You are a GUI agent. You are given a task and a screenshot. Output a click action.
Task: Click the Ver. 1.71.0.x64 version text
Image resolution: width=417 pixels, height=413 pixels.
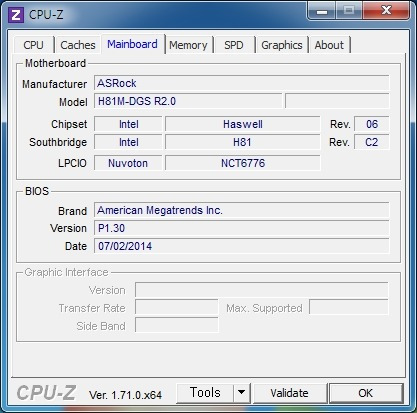[125, 395]
